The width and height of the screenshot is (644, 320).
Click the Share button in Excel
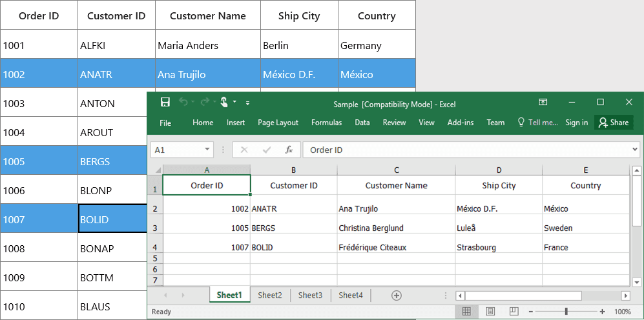614,122
